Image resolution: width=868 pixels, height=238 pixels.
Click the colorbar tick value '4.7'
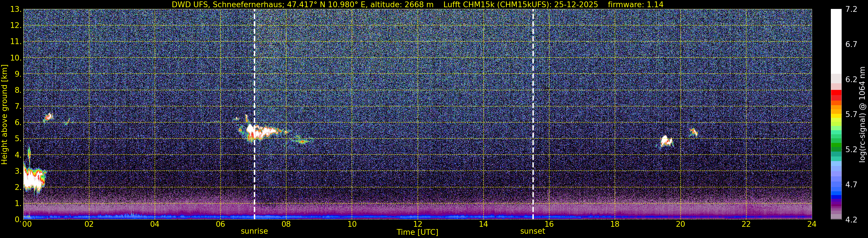(x=851, y=185)
